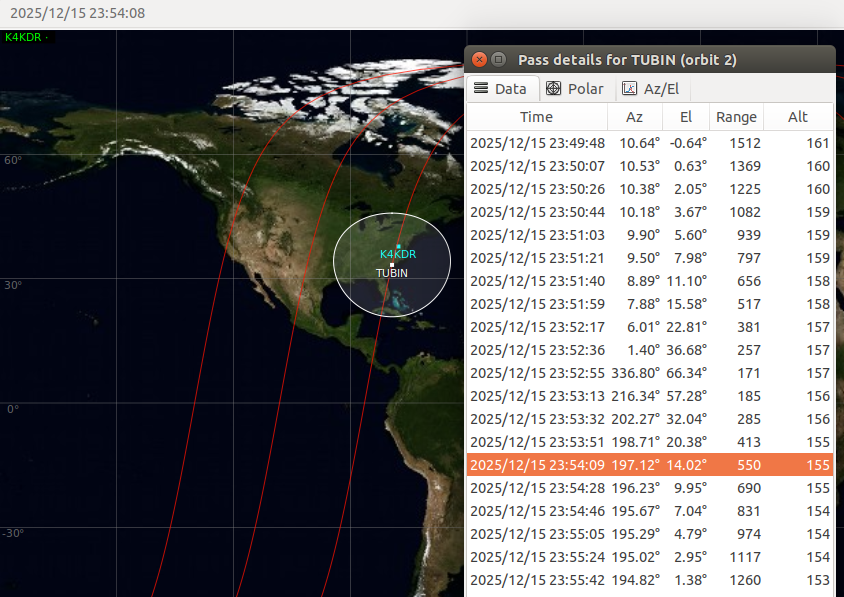Click the pass details window title bar
This screenshot has width=844, height=597.
pyautogui.click(x=650, y=59)
